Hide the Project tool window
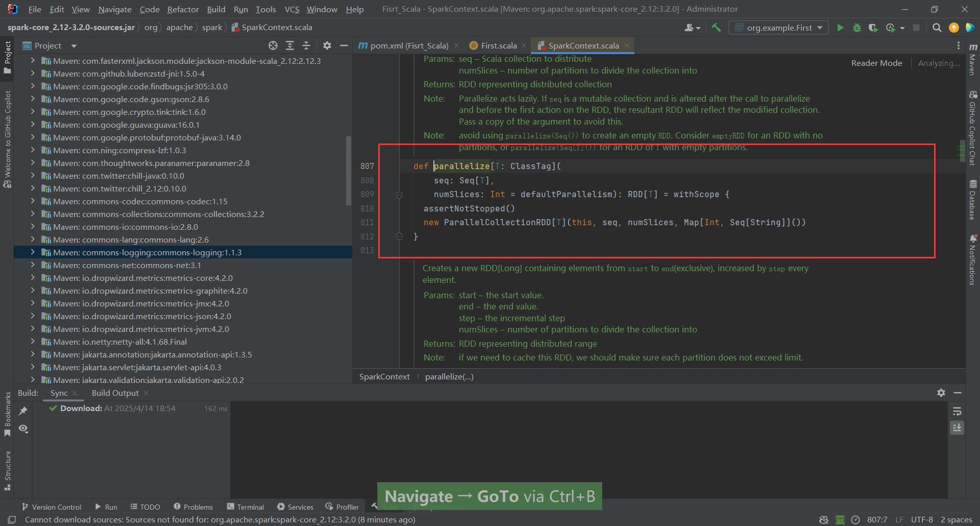This screenshot has width=980, height=526. [x=344, y=45]
